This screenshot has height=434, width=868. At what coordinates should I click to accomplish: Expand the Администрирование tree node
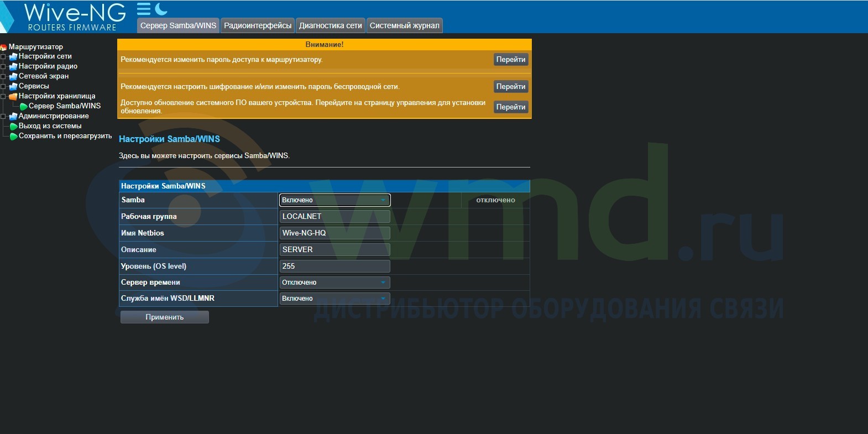click(3, 116)
